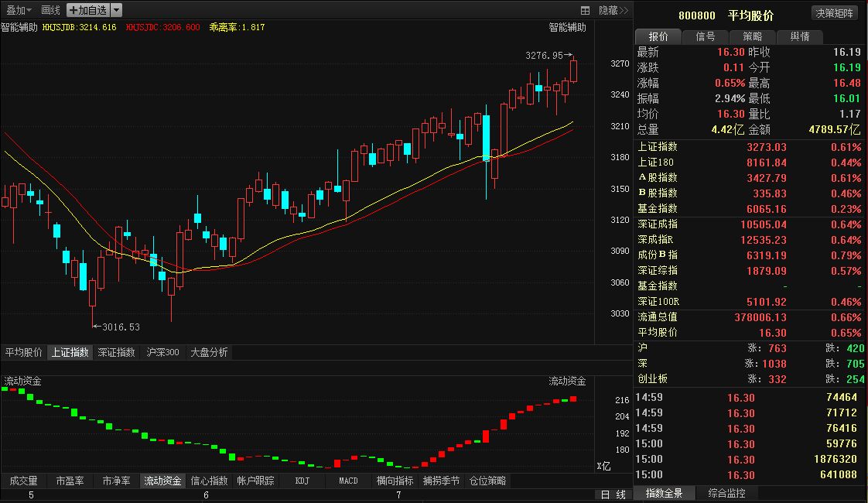The image size is (868, 503).
Task: Click the 流通总值 row
Action: click(x=750, y=317)
